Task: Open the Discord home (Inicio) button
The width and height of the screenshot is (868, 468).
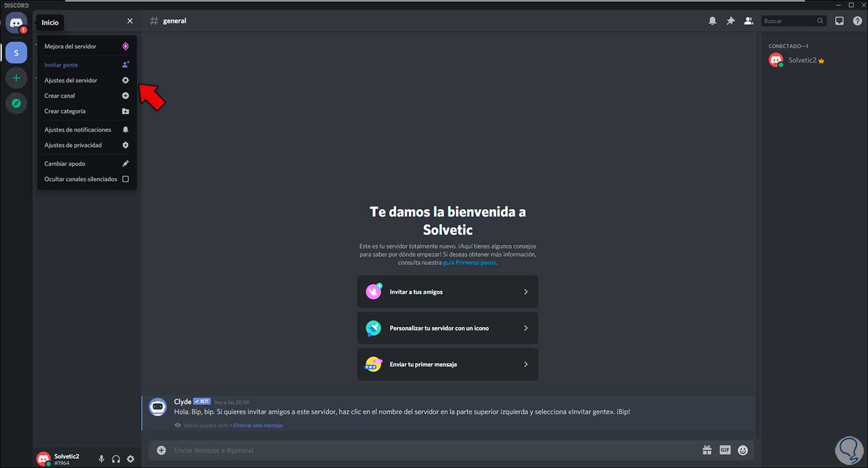Action: click(x=16, y=23)
